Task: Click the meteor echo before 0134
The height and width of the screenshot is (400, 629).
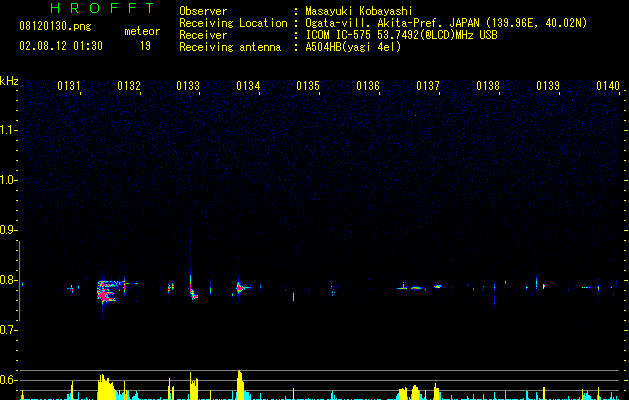Action: click(240, 287)
